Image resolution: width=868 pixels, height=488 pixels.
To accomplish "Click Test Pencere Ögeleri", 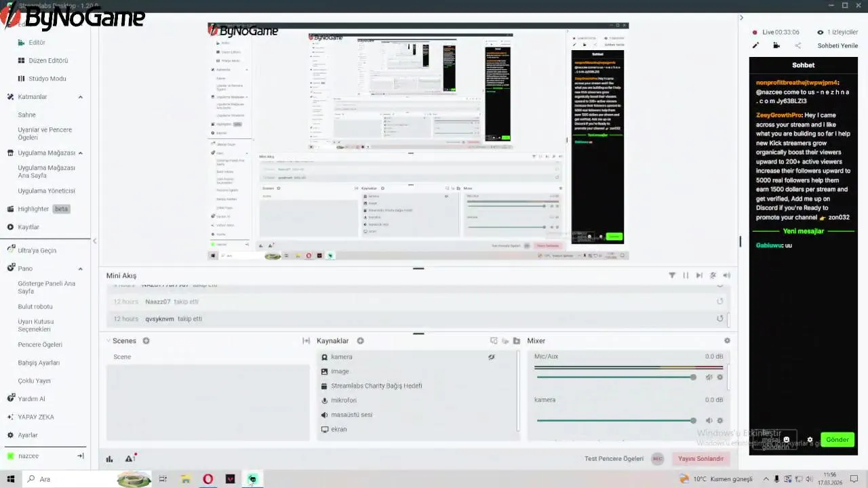I will (x=614, y=459).
